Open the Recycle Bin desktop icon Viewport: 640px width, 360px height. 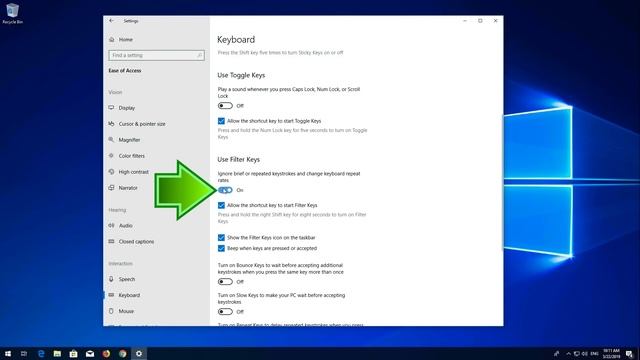(x=12, y=13)
